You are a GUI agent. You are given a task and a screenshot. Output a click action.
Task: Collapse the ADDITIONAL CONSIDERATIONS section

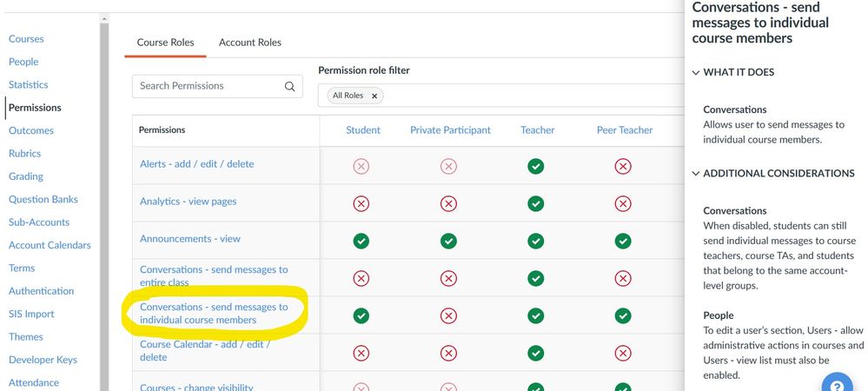(696, 173)
